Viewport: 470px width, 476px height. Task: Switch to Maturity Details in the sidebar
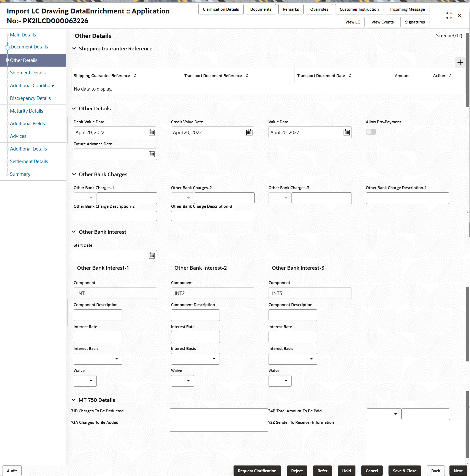click(26, 111)
